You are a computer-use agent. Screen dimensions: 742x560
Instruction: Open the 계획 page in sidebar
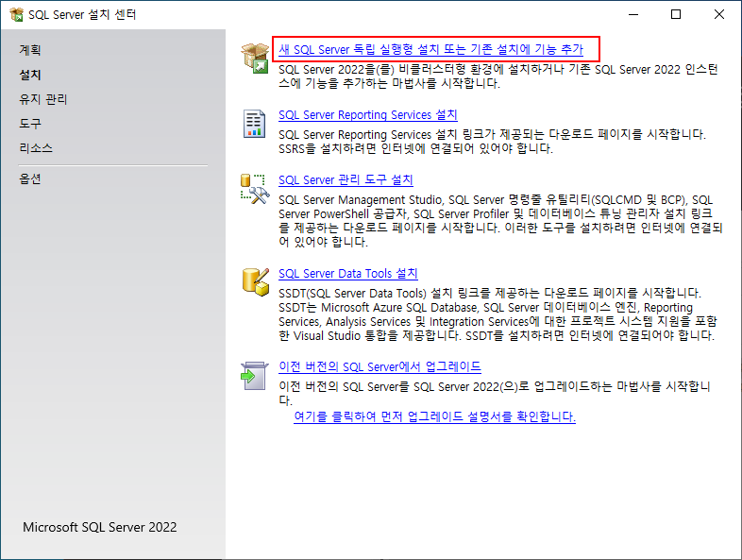pyautogui.click(x=30, y=50)
